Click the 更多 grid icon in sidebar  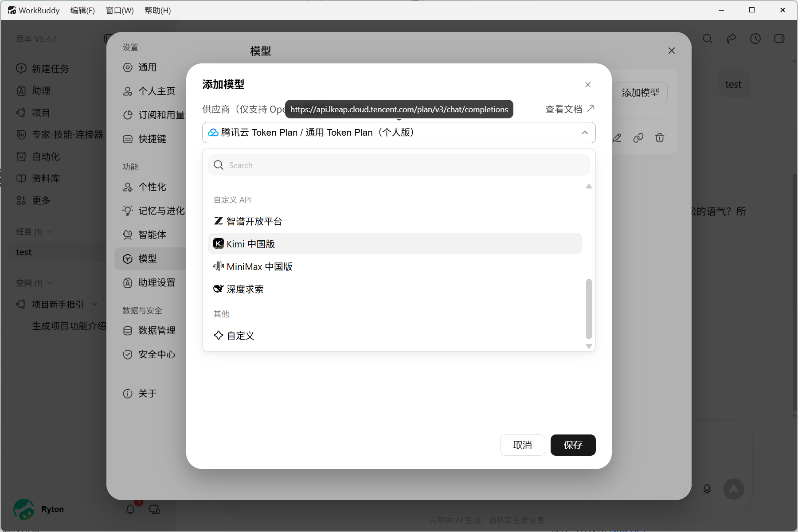coord(21,200)
